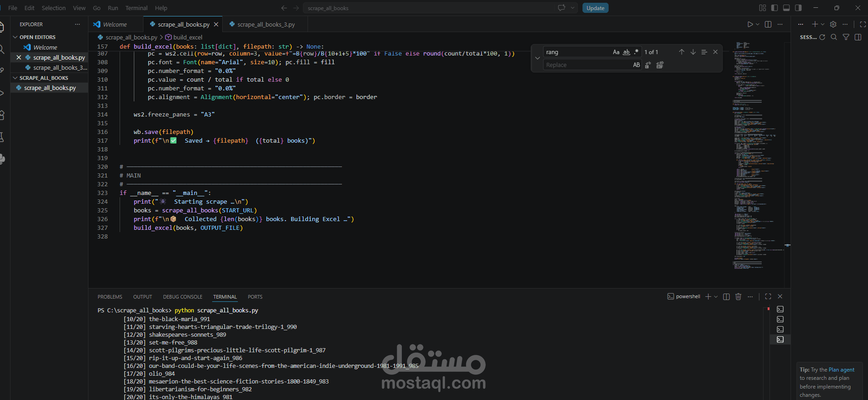This screenshot has width=868, height=400.
Task: Open the new terminal profile dropdown
Action: (716, 297)
